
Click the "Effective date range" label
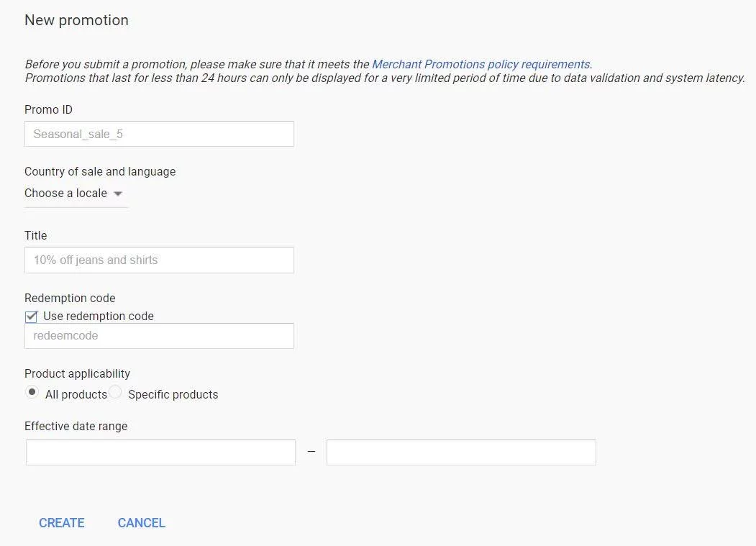[x=76, y=427]
